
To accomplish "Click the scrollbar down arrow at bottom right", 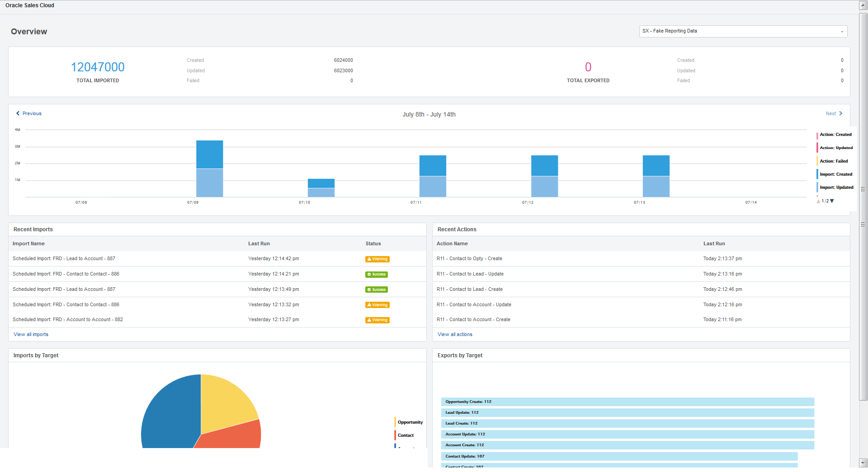I will pyautogui.click(x=862, y=463).
